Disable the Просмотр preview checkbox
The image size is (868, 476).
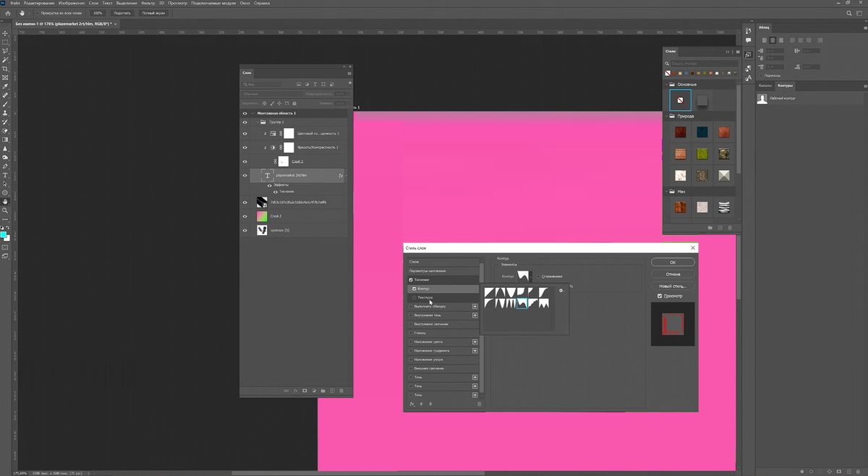659,296
